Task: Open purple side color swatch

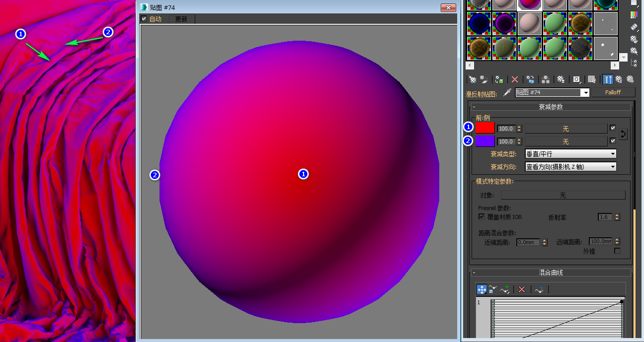Action: 485,141
